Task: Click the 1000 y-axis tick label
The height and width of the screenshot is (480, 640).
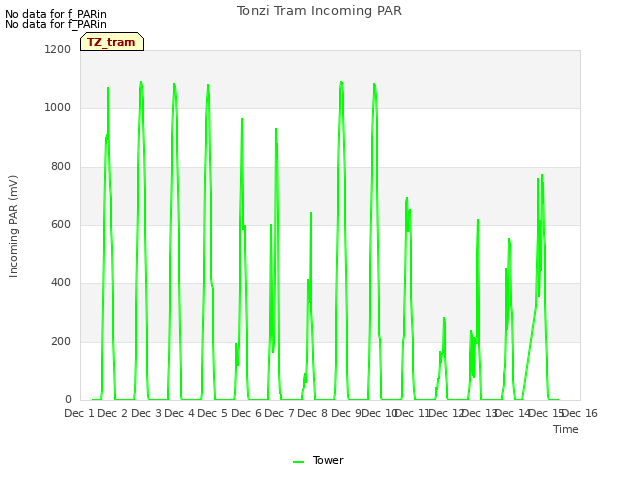Action: click(x=58, y=107)
